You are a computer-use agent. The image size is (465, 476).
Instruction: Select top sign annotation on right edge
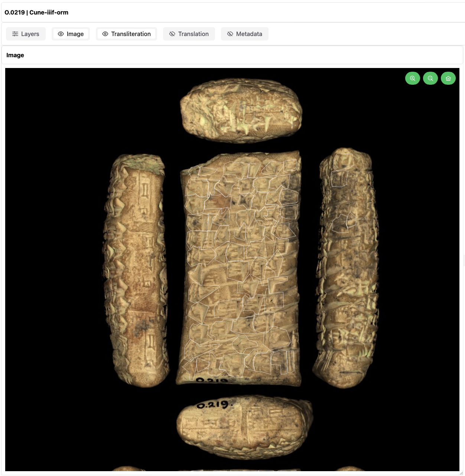[343, 162]
